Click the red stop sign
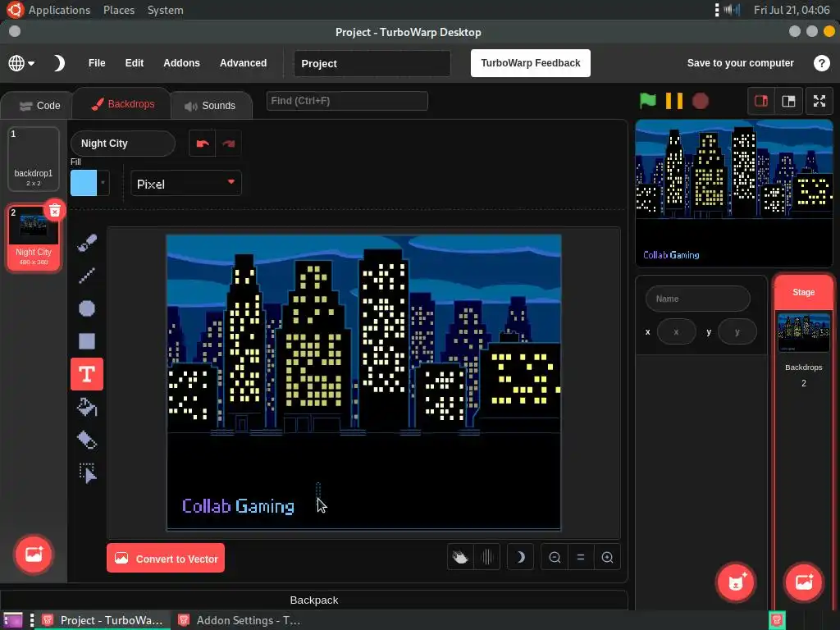This screenshot has height=630, width=840. [701, 101]
